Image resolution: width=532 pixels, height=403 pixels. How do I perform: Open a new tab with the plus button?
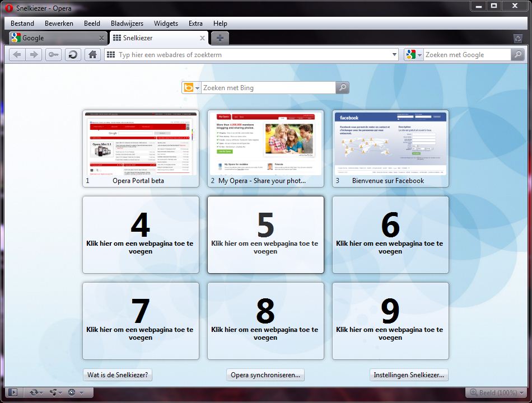click(x=220, y=38)
